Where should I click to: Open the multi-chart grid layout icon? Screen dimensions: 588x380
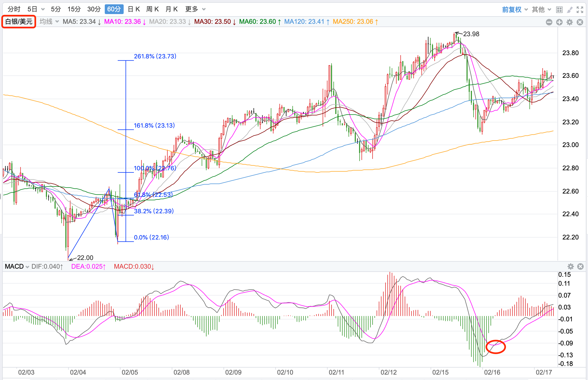tap(559, 10)
